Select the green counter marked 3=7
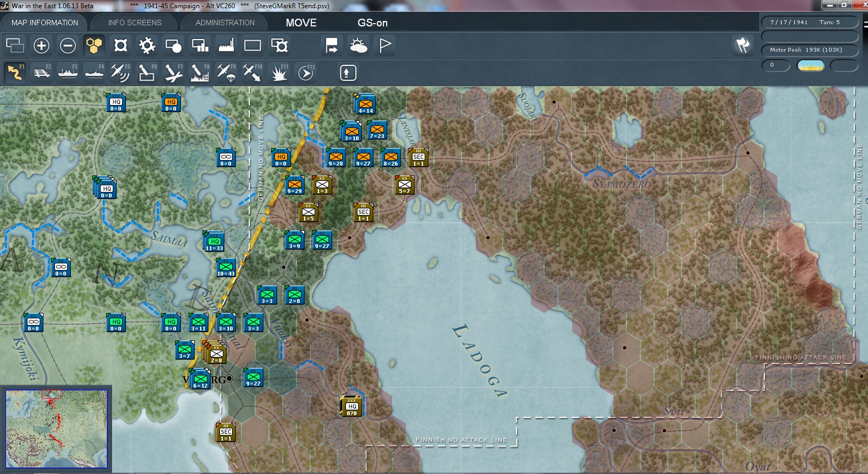The width and height of the screenshot is (868, 474). point(184,350)
